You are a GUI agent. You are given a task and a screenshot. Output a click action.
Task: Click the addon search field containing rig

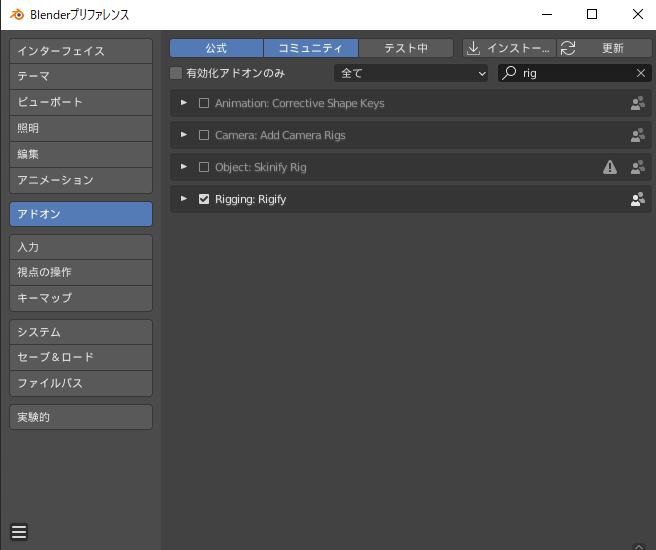click(570, 73)
